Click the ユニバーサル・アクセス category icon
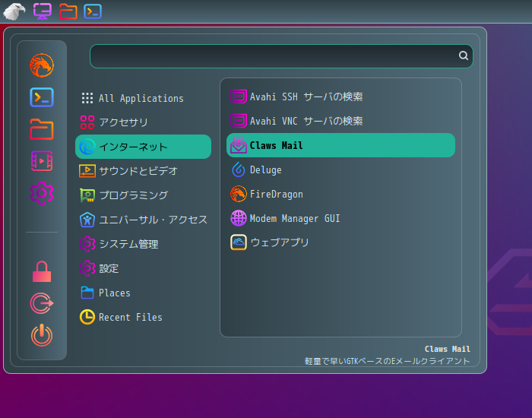Screen dimensions: 532x418 point(87,220)
